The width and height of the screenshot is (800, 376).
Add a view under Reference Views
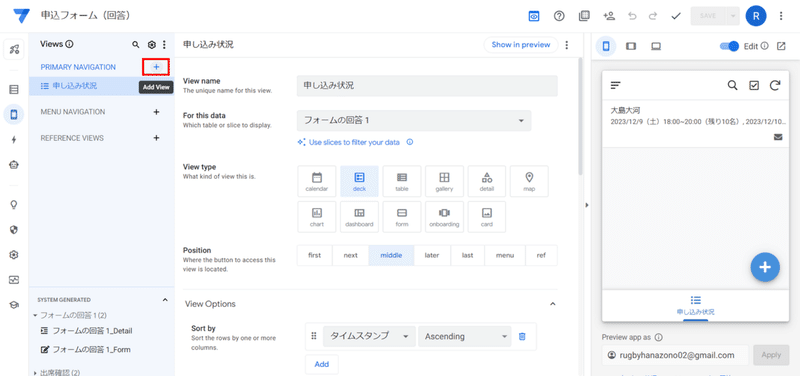tap(157, 138)
